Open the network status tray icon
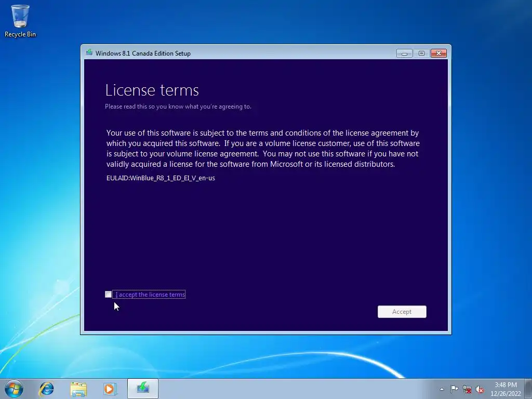 click(x=467, y=389)
